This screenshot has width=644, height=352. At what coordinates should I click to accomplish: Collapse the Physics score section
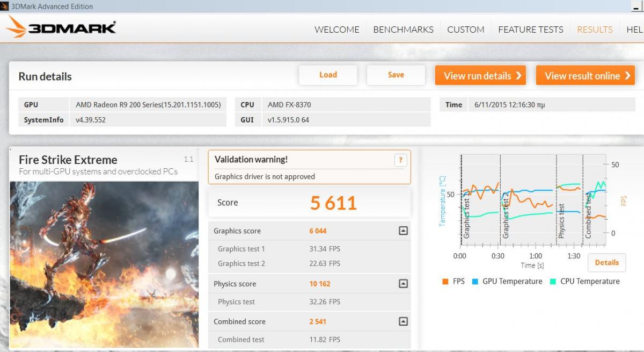pyautogui.click(x=403, y=283)
